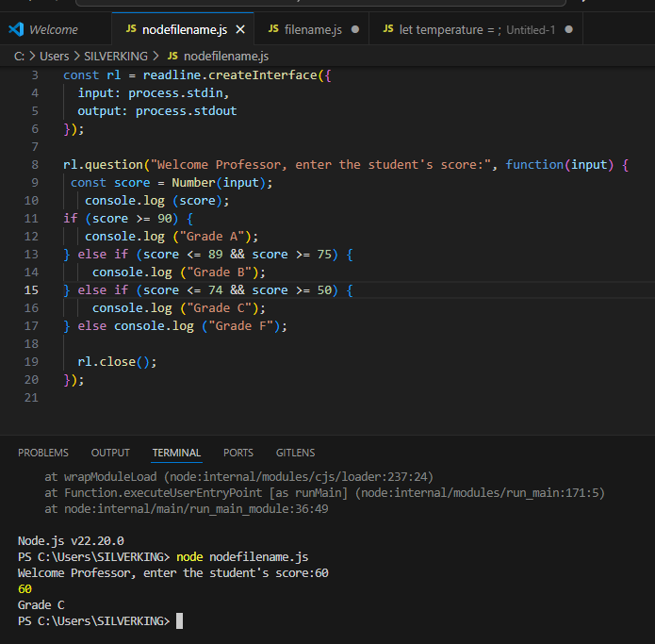Click "process.stdin" on line 4
This screenshot has width=655, height=644.
point(175,93)
